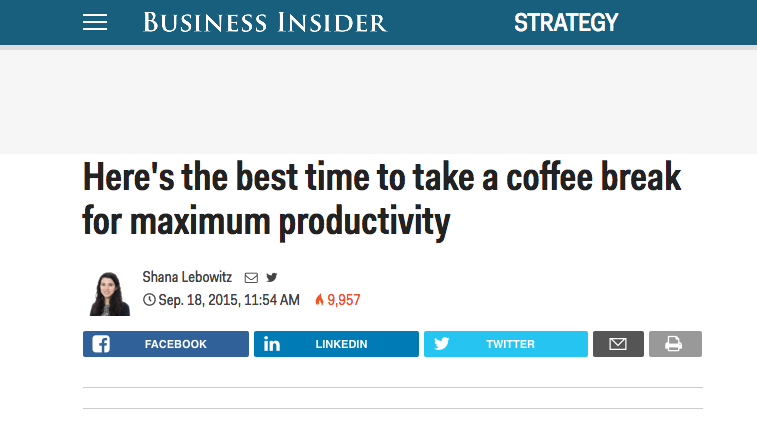Click the white Twitter bird in share bar
Screen dimensions: 757x447
pos(442,343)
